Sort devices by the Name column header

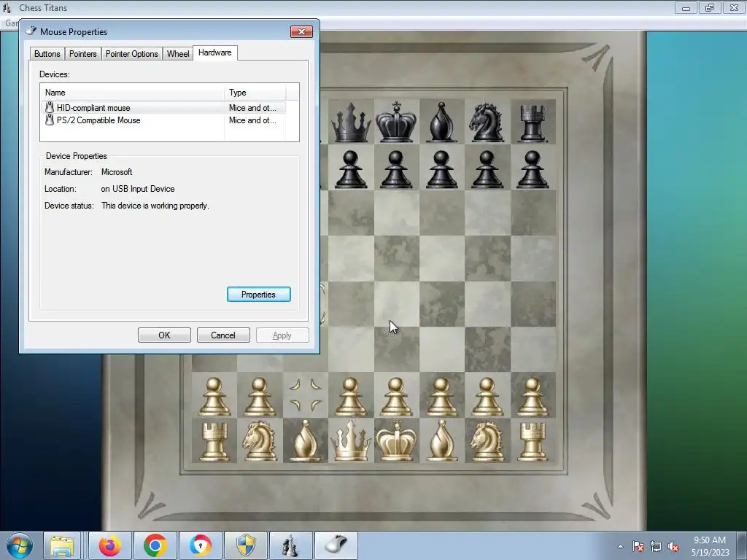point(133,93)
